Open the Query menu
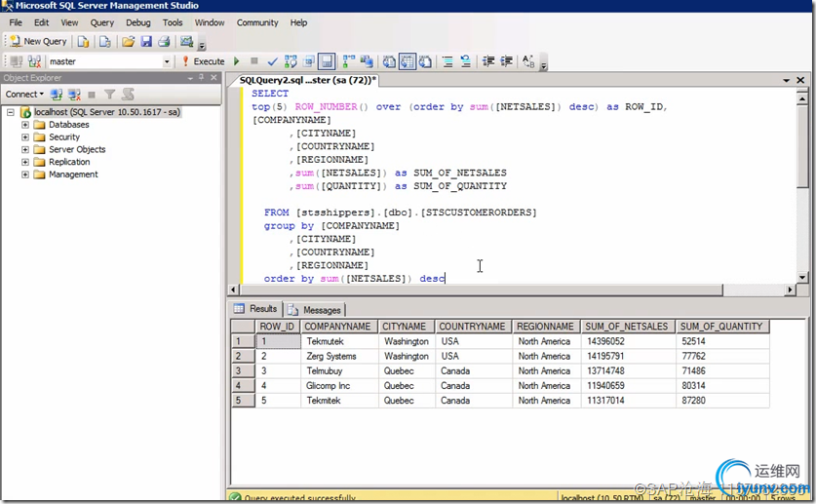 (x=101, y=22)
